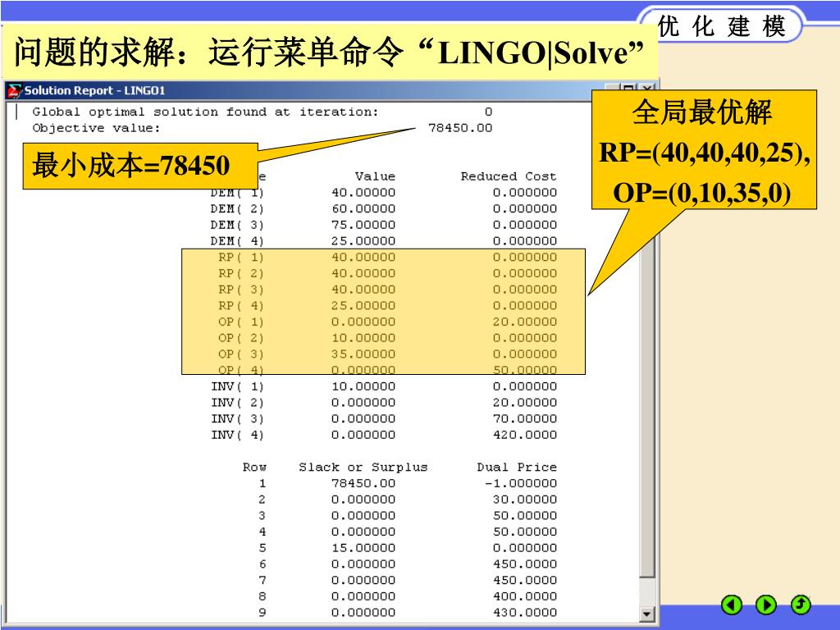The width and height of the screenshot is (840, 630).
Task: Click reduced cost 20.00000 in INV( 2) row
Action: pos(525,403)
